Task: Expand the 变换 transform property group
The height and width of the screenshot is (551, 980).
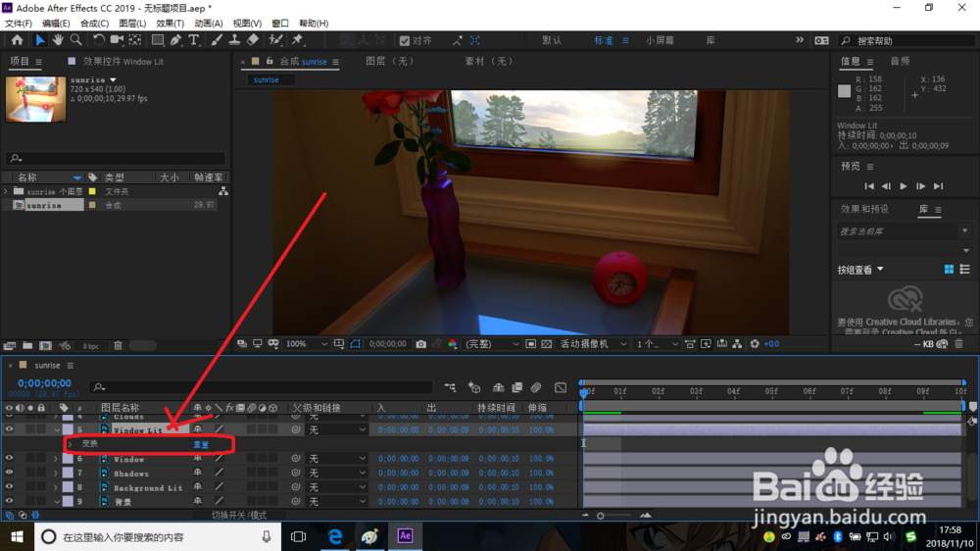Action: click(70, 444)
